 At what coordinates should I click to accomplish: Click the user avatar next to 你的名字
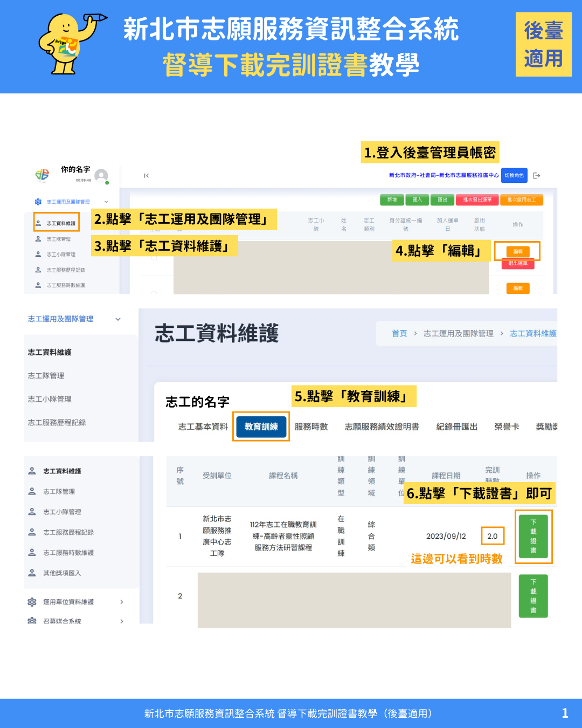point(101,176)
